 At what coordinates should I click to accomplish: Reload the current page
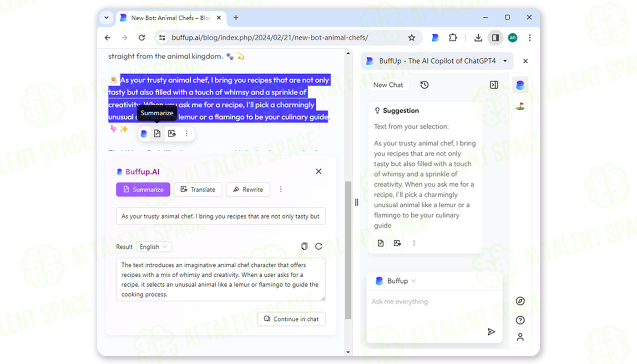[x=142, y=38]
